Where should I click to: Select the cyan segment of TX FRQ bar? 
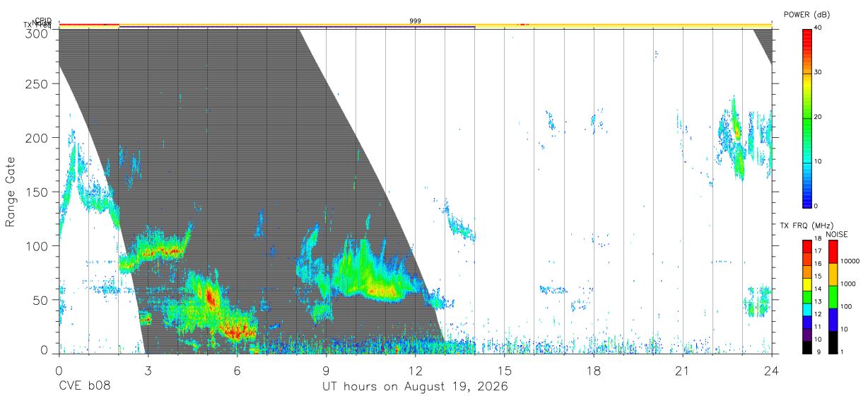click(807, 309)
